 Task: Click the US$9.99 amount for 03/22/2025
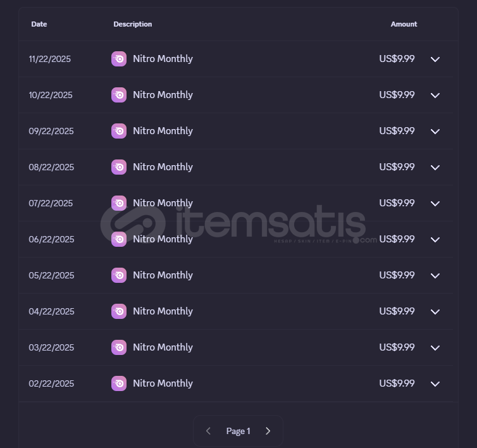coord(397,347)
